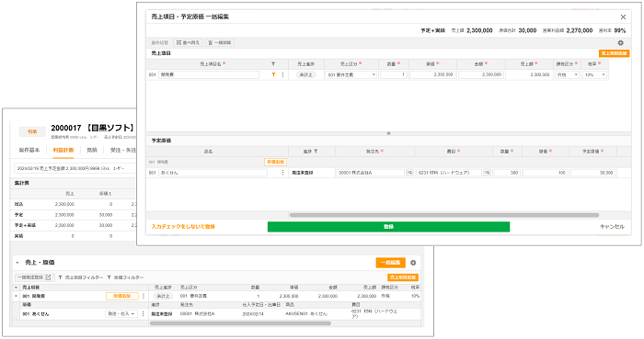The width and height of the screenshot is (644, 339).
Task: Open kebab menu for 開発費 row in back window
Action: click(x=144, y=296)
